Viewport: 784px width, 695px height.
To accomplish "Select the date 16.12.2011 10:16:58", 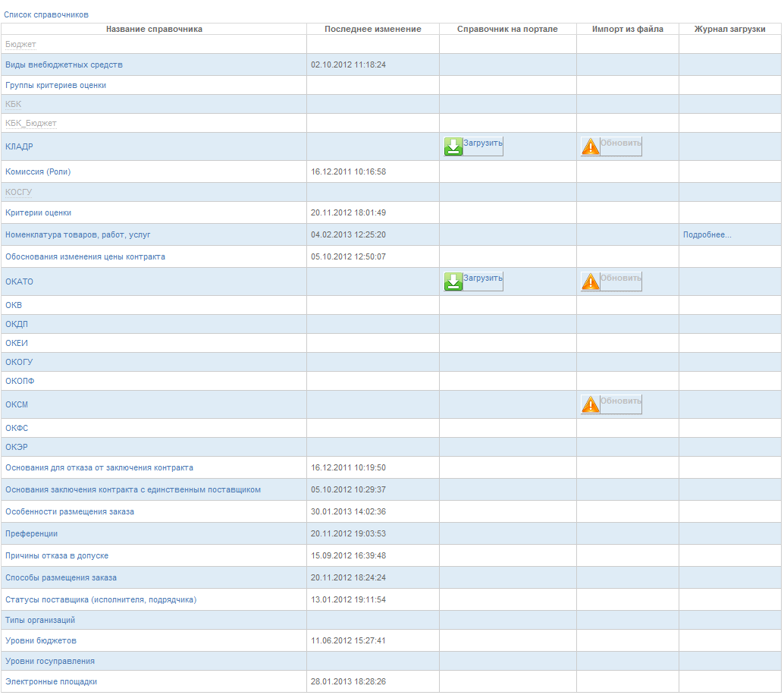I will 349,171.
